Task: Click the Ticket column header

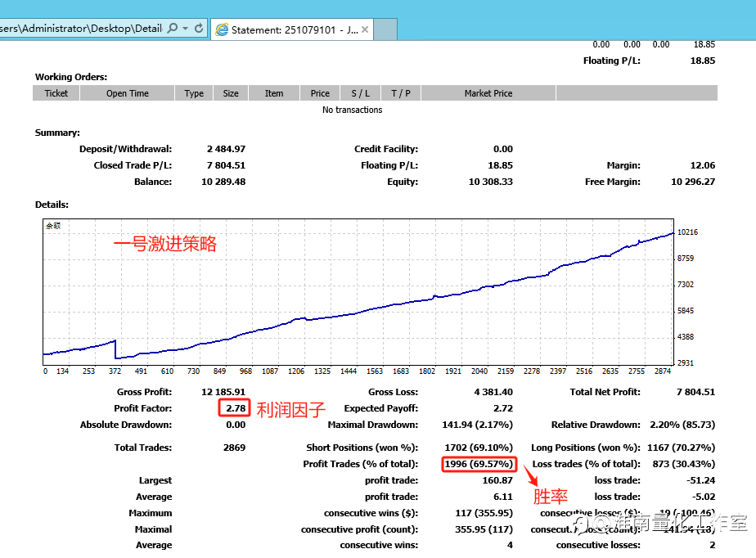Action: (x=56, y=93)
